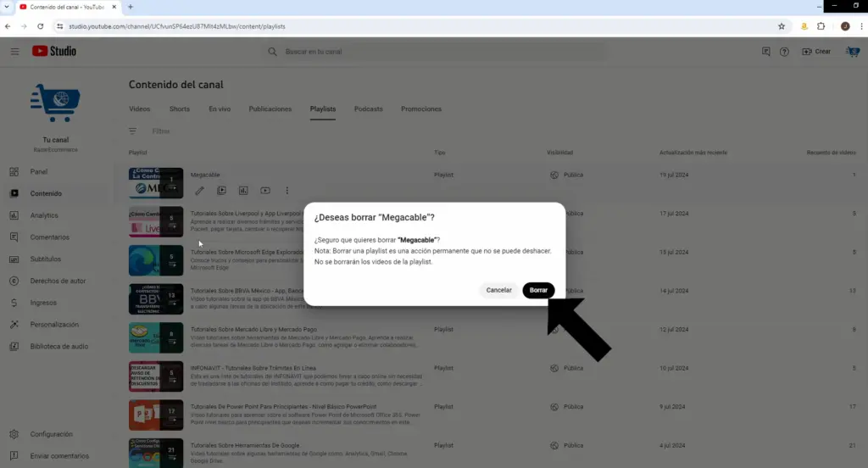Click title Tutoriales Sobre Herramientas De Google
This screenshot has width=868, height=468.
pyautogui.click(x=245, y=445)
